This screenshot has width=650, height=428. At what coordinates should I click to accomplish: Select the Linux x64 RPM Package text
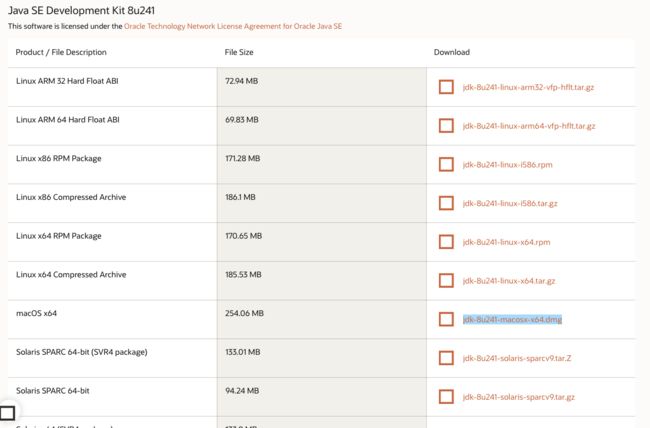click(58, 236)
